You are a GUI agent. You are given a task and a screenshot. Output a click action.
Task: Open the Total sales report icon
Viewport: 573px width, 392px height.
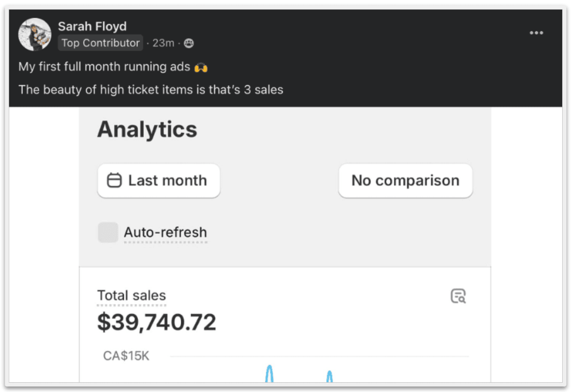point(458,296)
